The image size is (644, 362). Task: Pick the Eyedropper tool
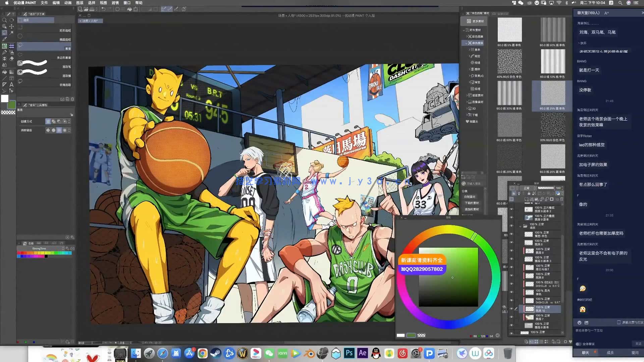(4, 39)
